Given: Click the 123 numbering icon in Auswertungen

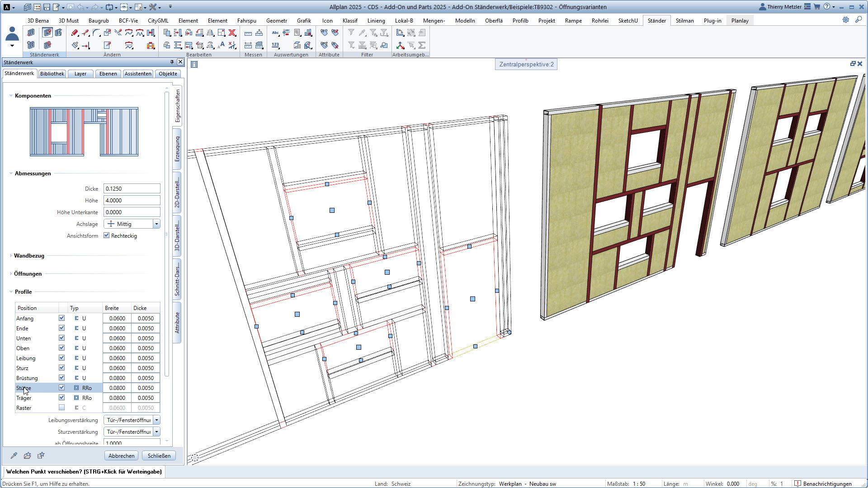Looking at the screenshot, I should (x=275, y=45).
